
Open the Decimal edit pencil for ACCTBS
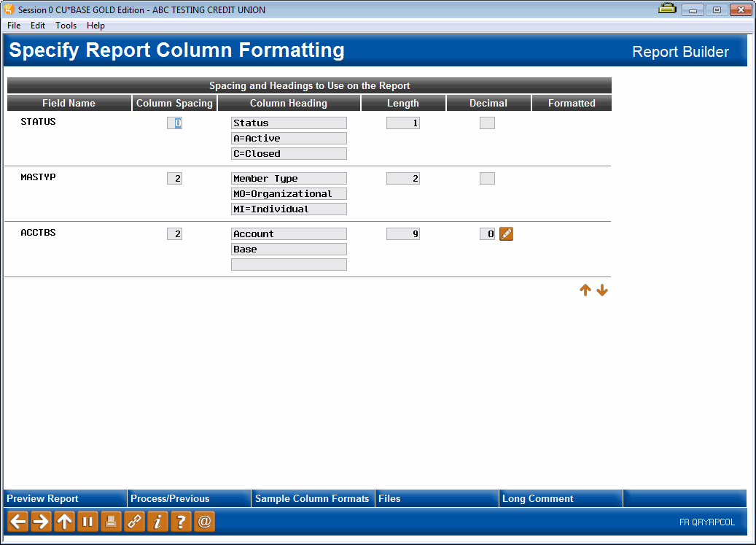506,233
